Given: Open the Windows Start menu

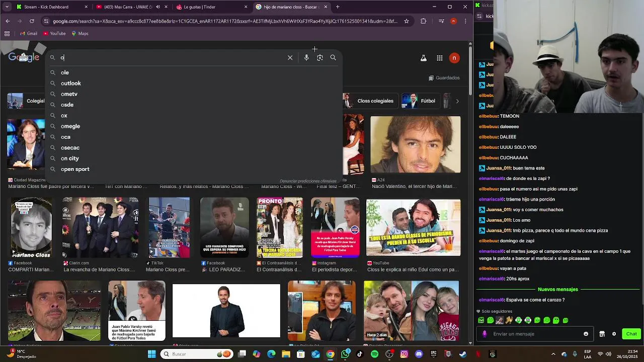Looking at the screenshot, I should coord(151,354).
